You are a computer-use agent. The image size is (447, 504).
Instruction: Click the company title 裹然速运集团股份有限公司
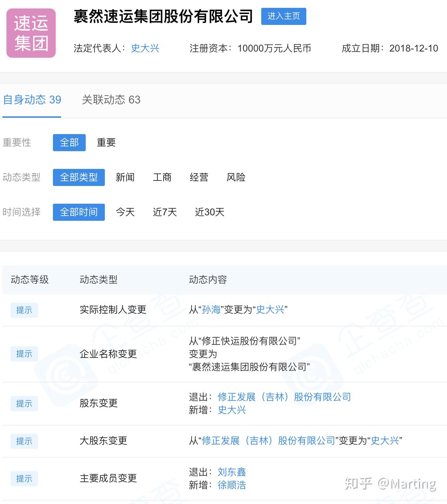(x=163, y=16)
